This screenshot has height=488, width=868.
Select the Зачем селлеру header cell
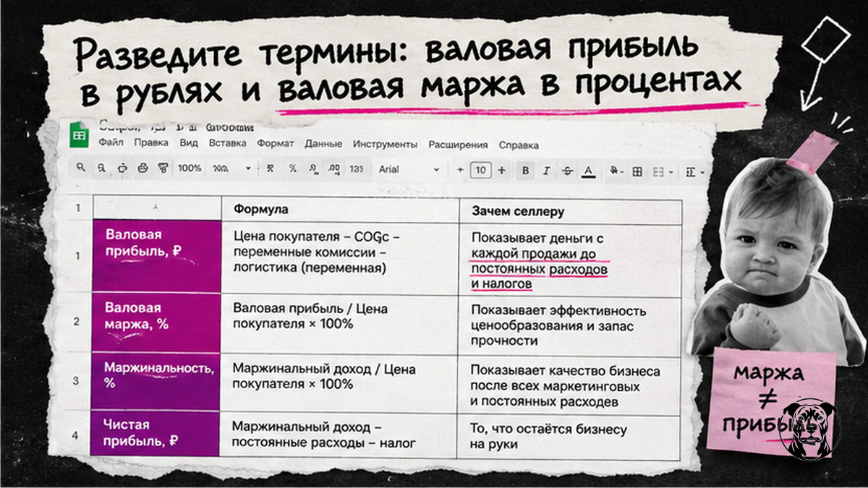click(569, 211)
